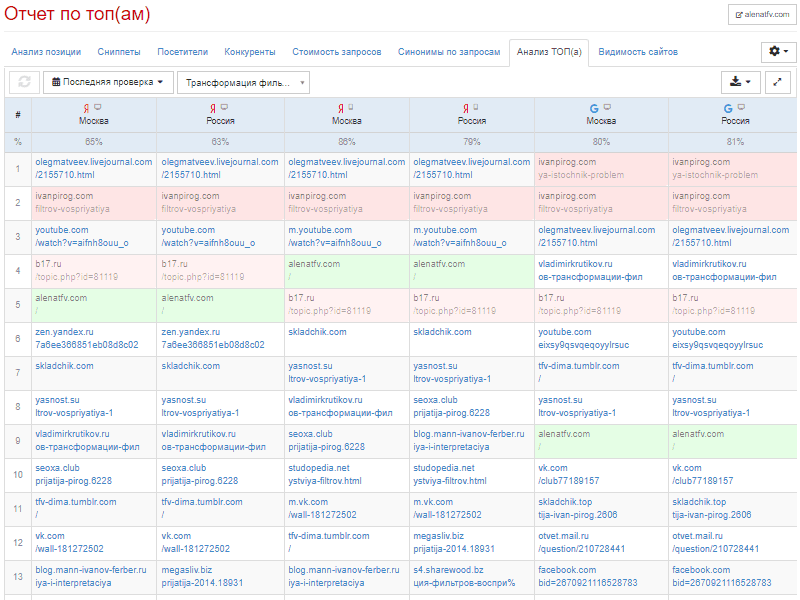
Task: Open the Видимость сайтов tab
Action: (638, 52)
